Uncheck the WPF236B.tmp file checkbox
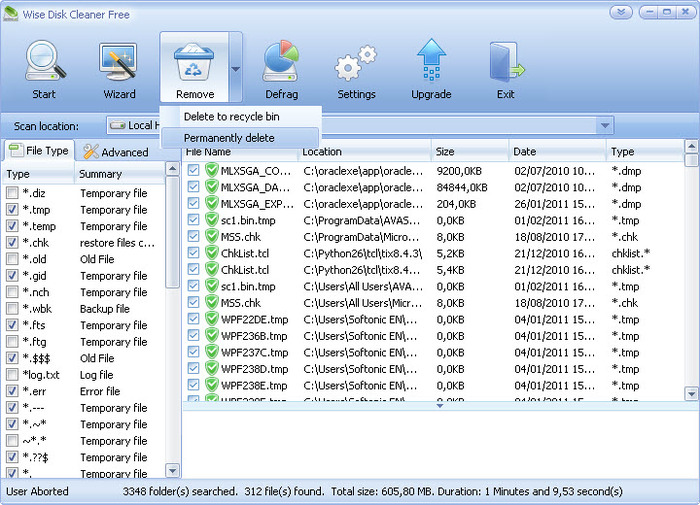The image size is (700, 505). (x=193, y=336)
